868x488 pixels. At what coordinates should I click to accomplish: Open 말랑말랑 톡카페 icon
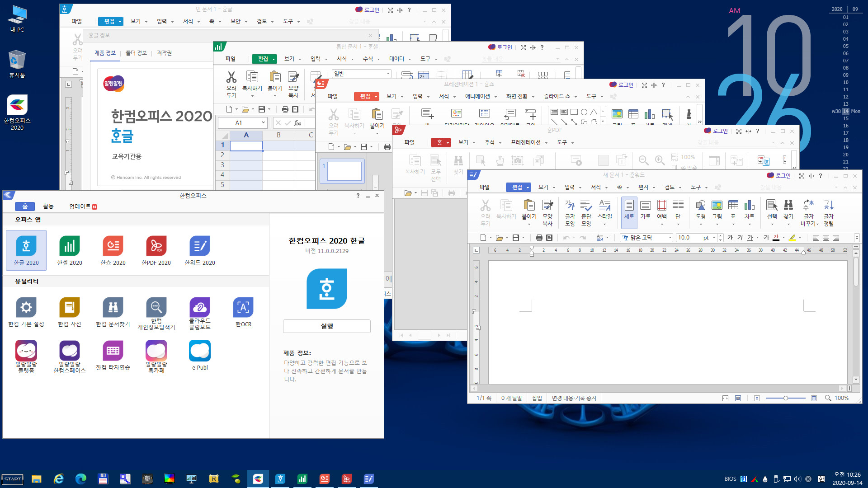156,357
